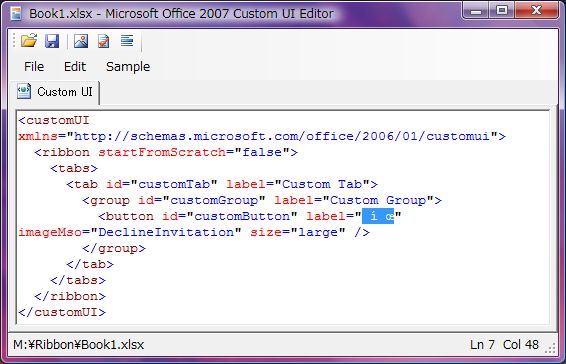Open the Sample menu
Screen dimensions: 566x364
click(128, 66)
